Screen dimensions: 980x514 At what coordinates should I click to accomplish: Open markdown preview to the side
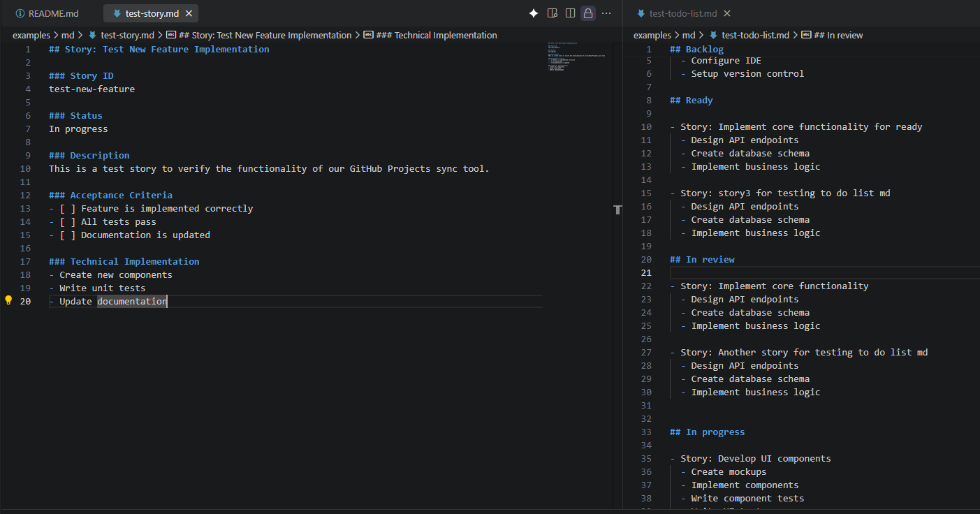(x=553, y=13)
